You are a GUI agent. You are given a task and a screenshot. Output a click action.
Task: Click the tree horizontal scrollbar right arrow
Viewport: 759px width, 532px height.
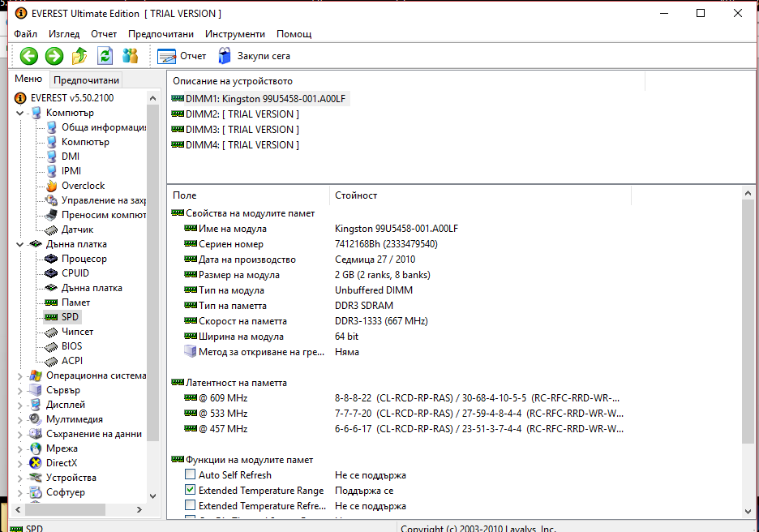click(x=139, y=510)
